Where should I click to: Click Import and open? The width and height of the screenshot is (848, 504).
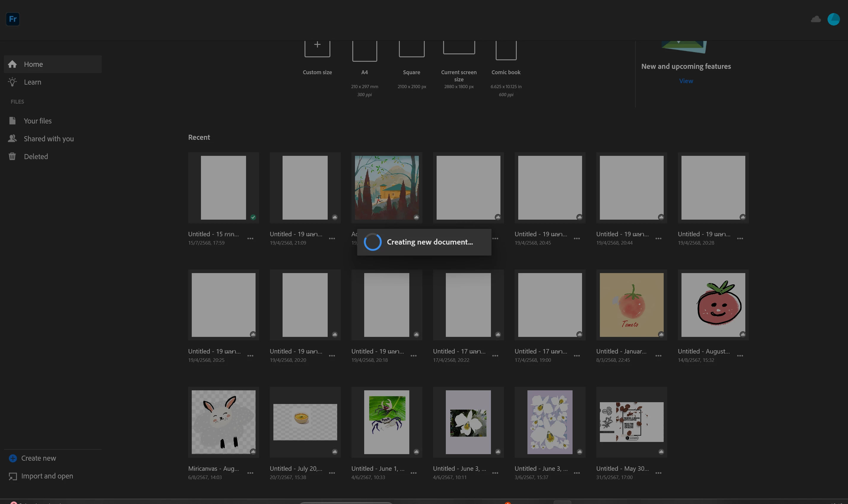point(47,476)
